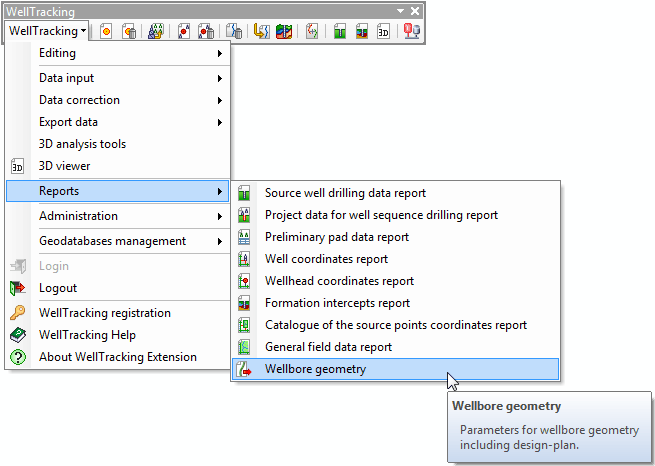The width and height of the screenshot is (655, 466).
Task: Select 3D analysis tools menu entry
Action: 118,144
